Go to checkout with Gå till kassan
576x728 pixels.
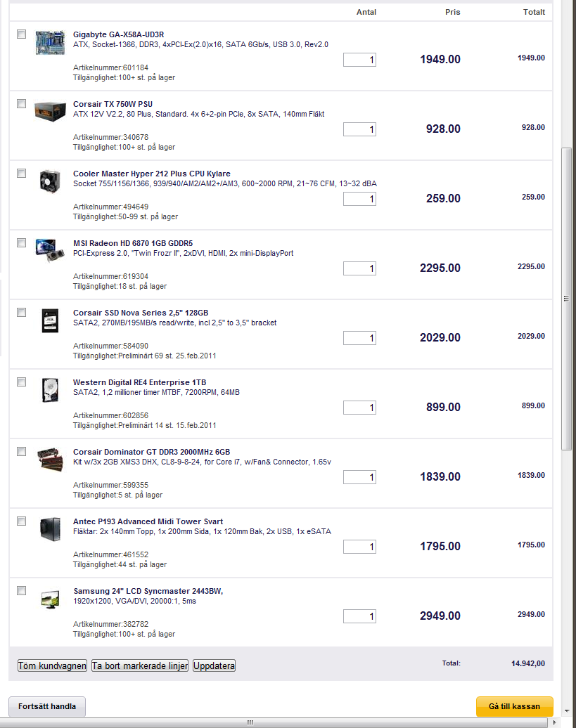pos(514,706)
